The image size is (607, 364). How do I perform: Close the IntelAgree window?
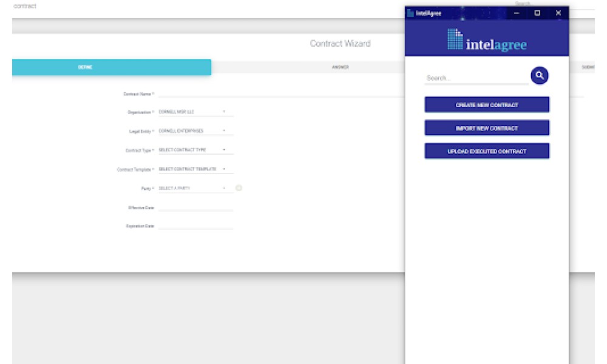[x=558, y=13]
